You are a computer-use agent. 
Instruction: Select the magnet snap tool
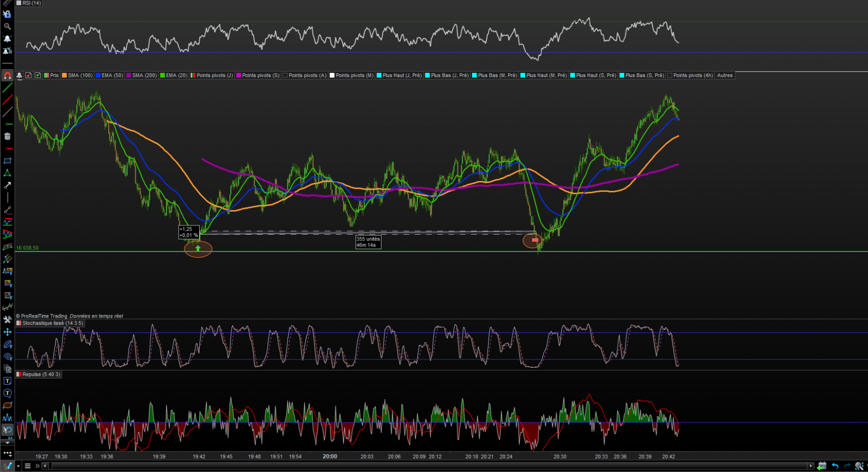coord(7,75)
